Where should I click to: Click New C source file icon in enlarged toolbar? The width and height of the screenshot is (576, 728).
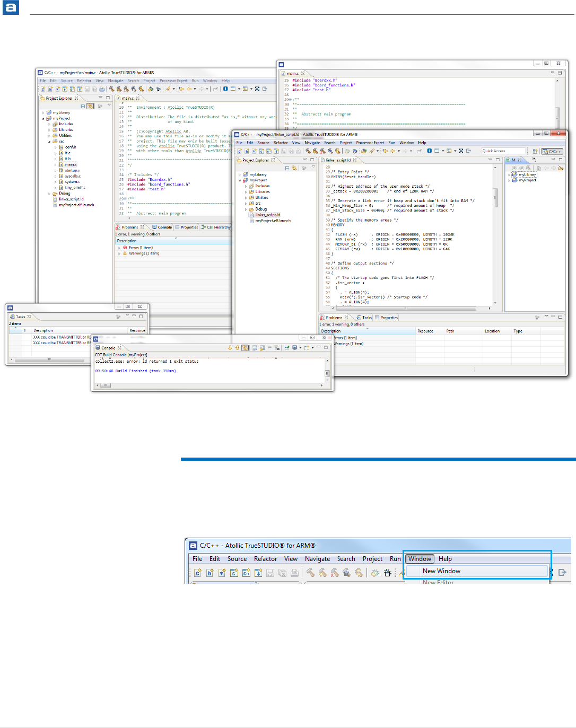click(x=197, y=573)
